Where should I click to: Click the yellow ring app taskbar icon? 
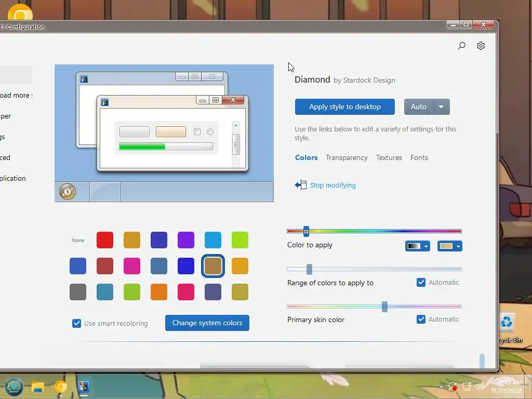(x=61, y=387)
